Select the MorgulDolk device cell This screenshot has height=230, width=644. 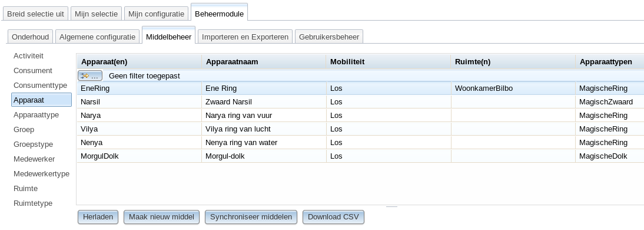[x=140, y=156]
